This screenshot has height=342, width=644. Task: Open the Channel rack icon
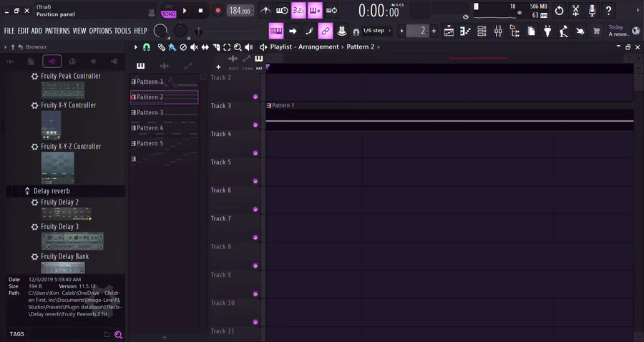coord(482,31)
